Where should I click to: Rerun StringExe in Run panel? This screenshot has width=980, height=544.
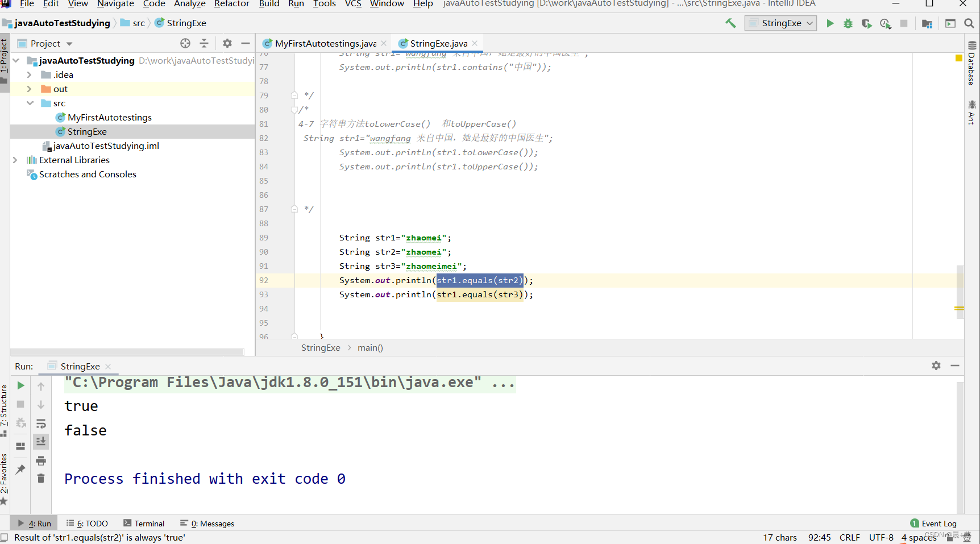tap(20, 385)
